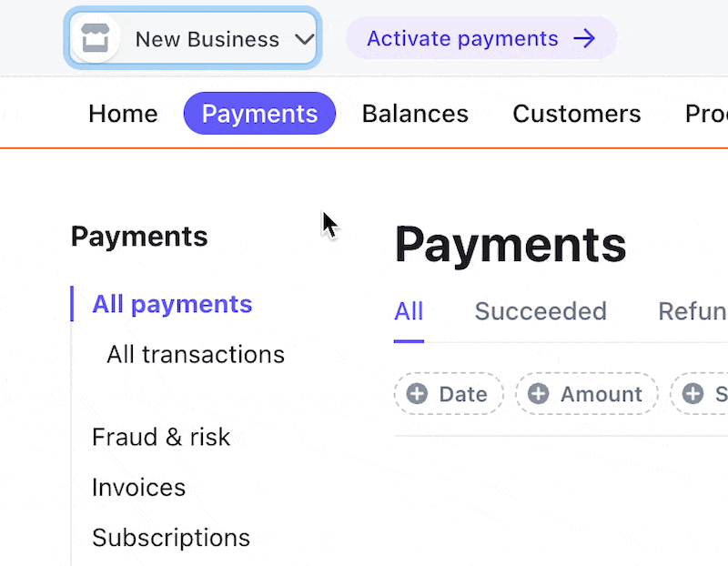Click the arrow in Activate payments
The height and width of the screenshot is (566, 728).
pyautogui.click(x=584, y=38)
